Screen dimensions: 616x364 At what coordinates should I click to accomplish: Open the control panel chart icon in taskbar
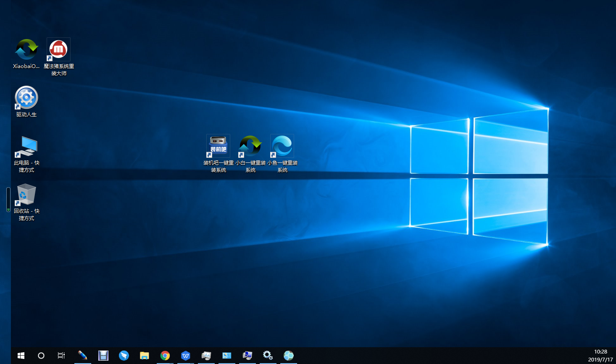(x=226, y=356)
